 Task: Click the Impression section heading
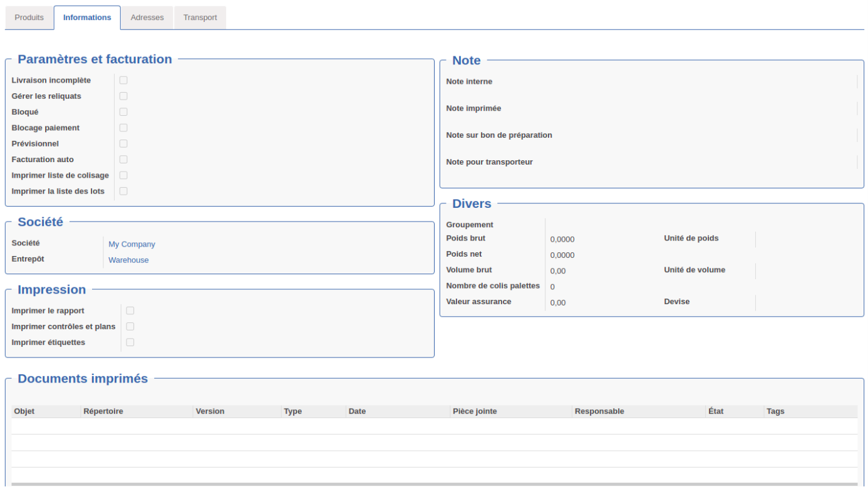[51, 290]
